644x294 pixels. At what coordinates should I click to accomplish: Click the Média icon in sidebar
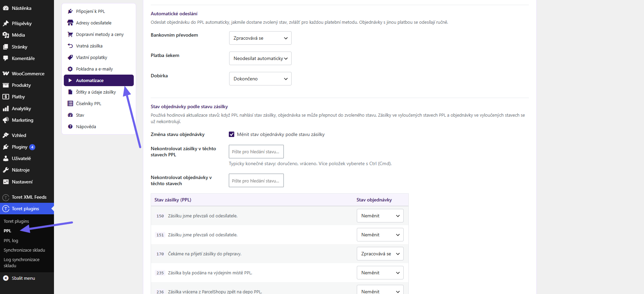pyautogui.click(x=6, y=35)
